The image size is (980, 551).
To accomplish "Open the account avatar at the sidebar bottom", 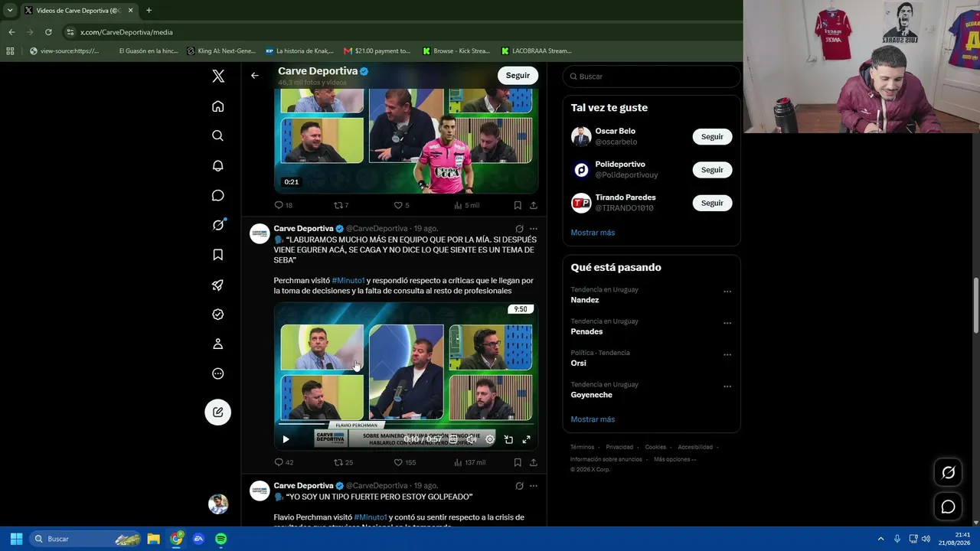I will point(218,504).
